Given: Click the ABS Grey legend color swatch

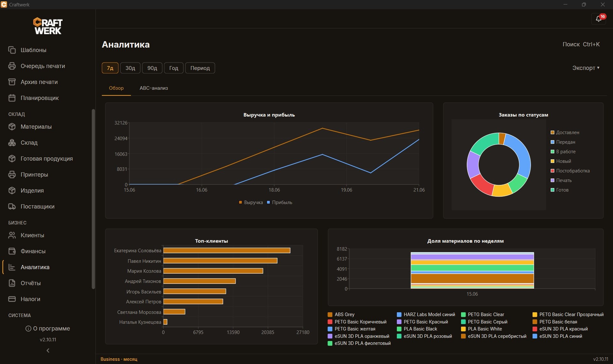Looking at the screenshot, I should (x=330, y=315).
